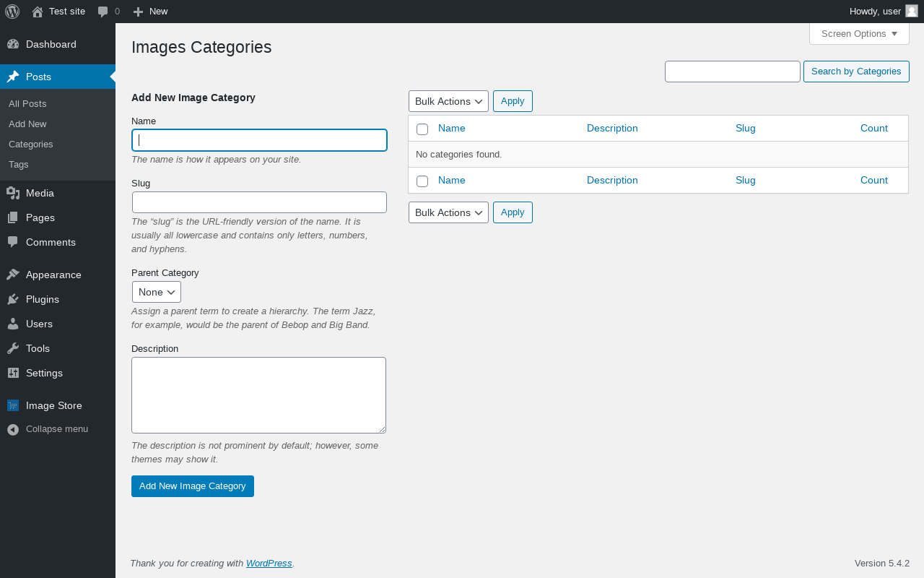Open the top Bulk Actions dropdown

pyautogui.click(x=448, y=101)
